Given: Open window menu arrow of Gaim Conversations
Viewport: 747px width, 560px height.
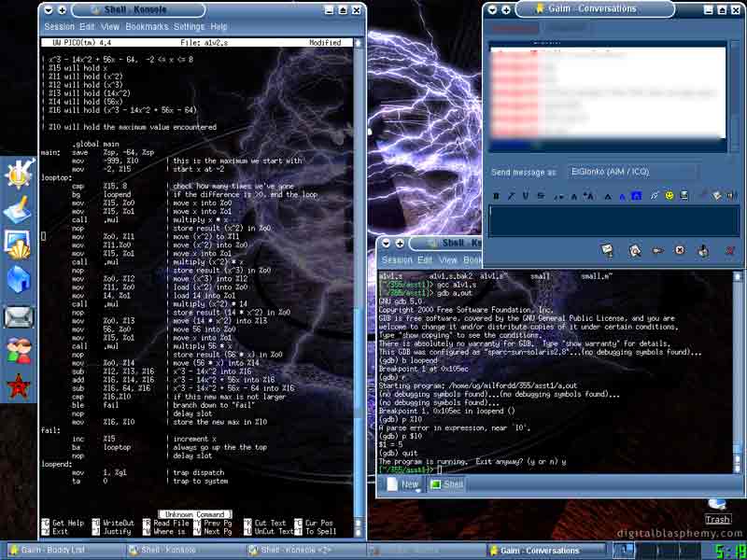Looking at the screenshot, I should pos(491,8).
